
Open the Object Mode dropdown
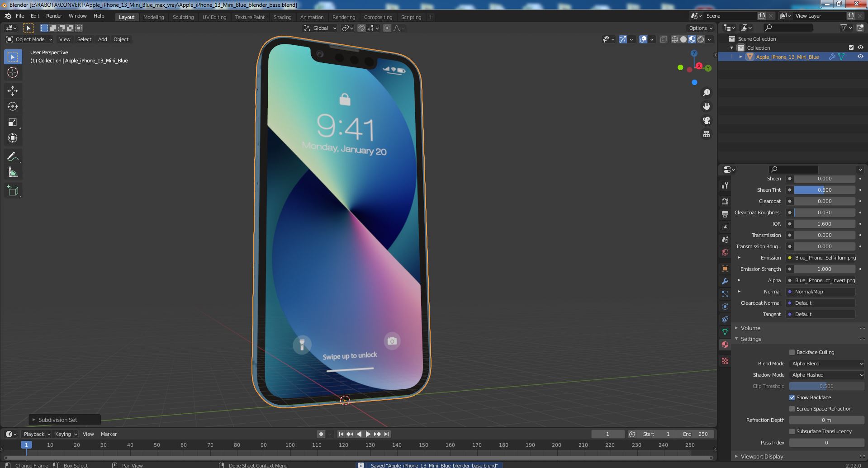click(x=29, y=39)
